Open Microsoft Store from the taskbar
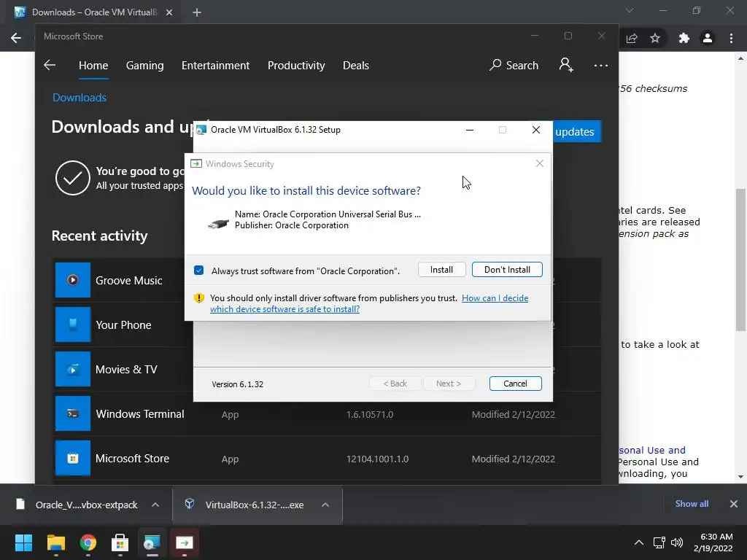747x560 pixels. tap(120, 542)
